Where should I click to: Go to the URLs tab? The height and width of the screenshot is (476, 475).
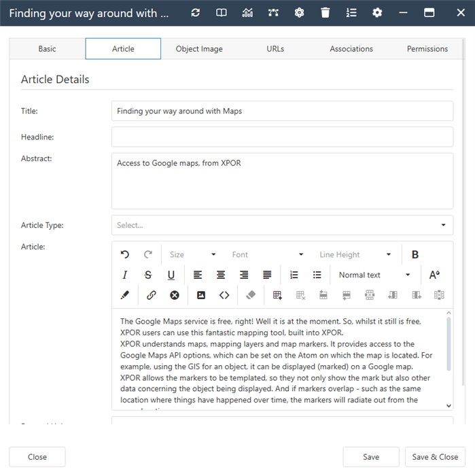coord(275,49)
